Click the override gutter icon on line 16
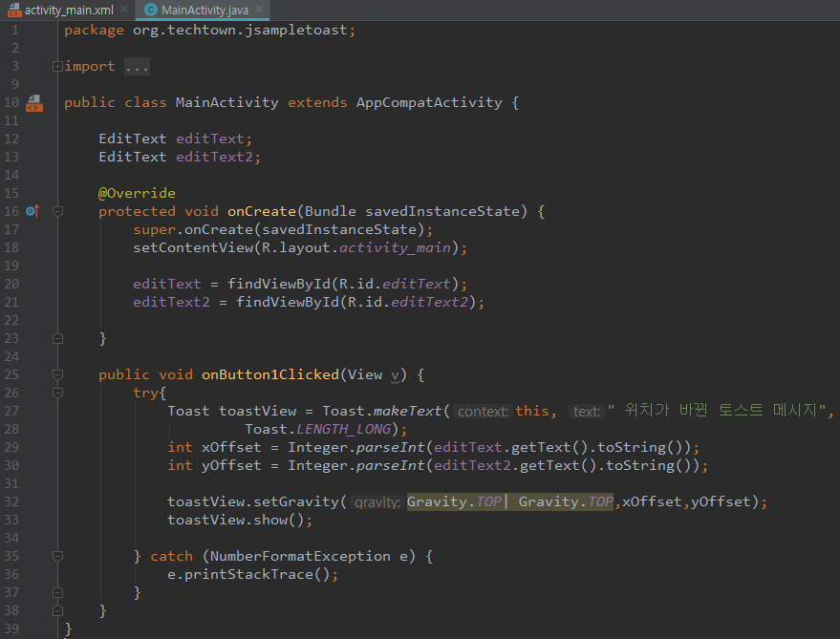This screenshot has height=639, width=840. click(32, 211)
